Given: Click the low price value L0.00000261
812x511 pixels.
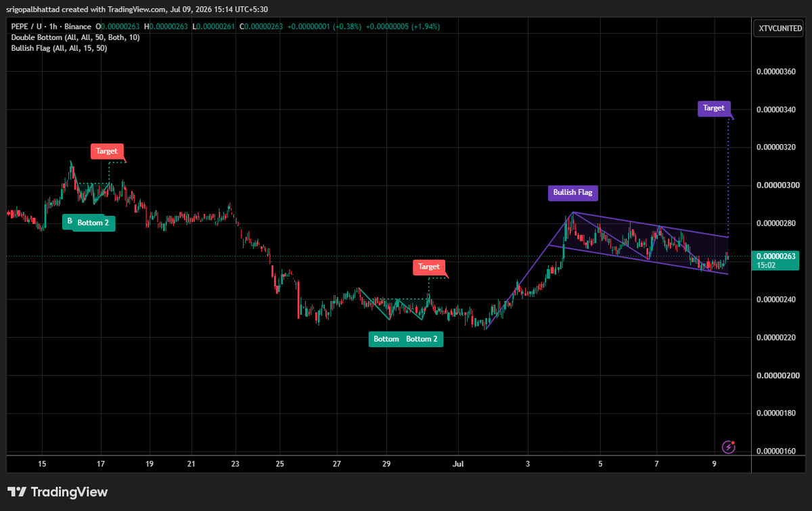Looking at the screenshot, I should pyautogui.click(x=215, y=26).
